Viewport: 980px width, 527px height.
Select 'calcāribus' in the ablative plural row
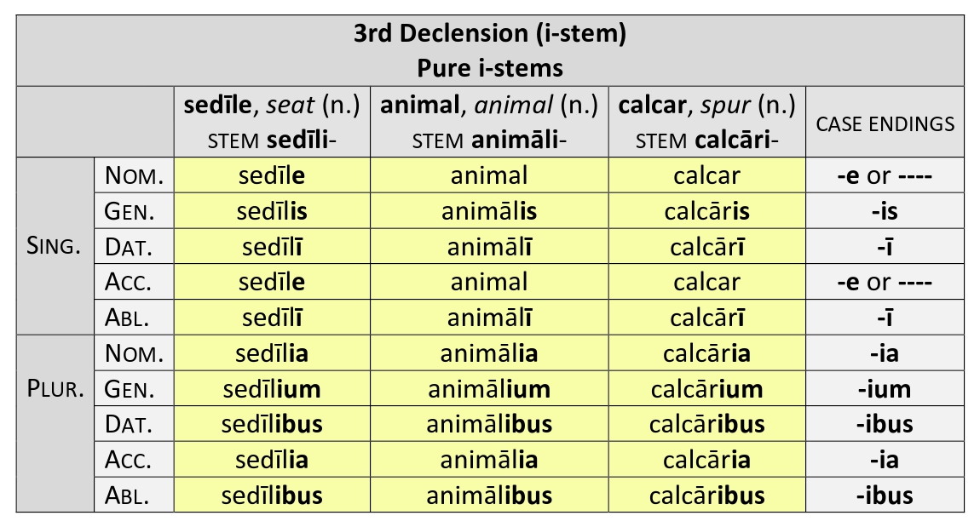[706, 495]
